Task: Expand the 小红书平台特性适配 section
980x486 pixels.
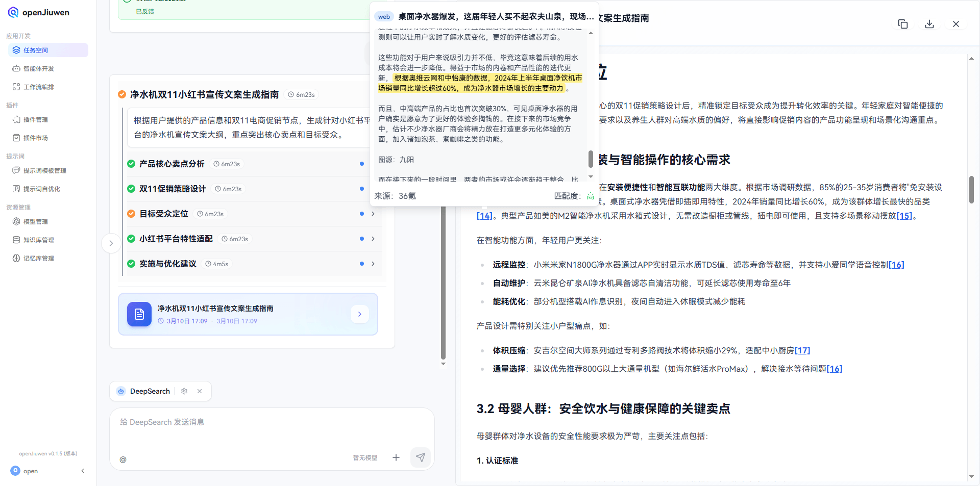Action: pos(373,239)
